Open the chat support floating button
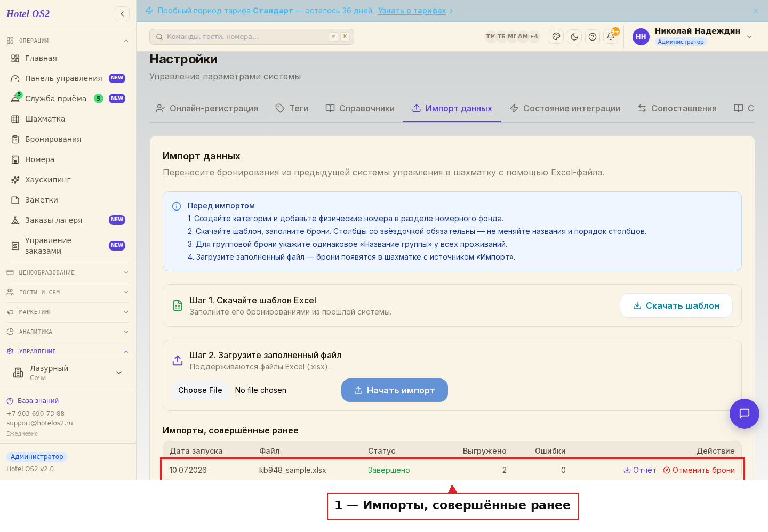Image resolution: width=768 pixels, height=532 pixels. tap(745, 414)
